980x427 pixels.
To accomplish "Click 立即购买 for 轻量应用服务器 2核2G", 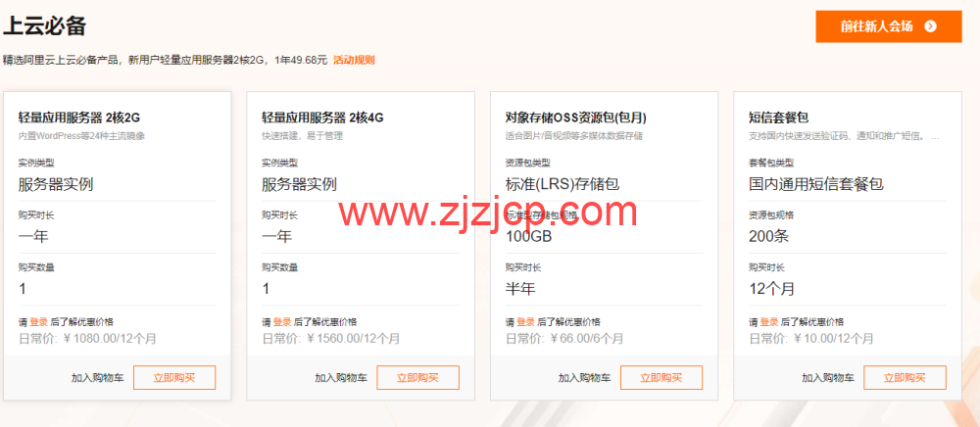I will pos(174,378).
